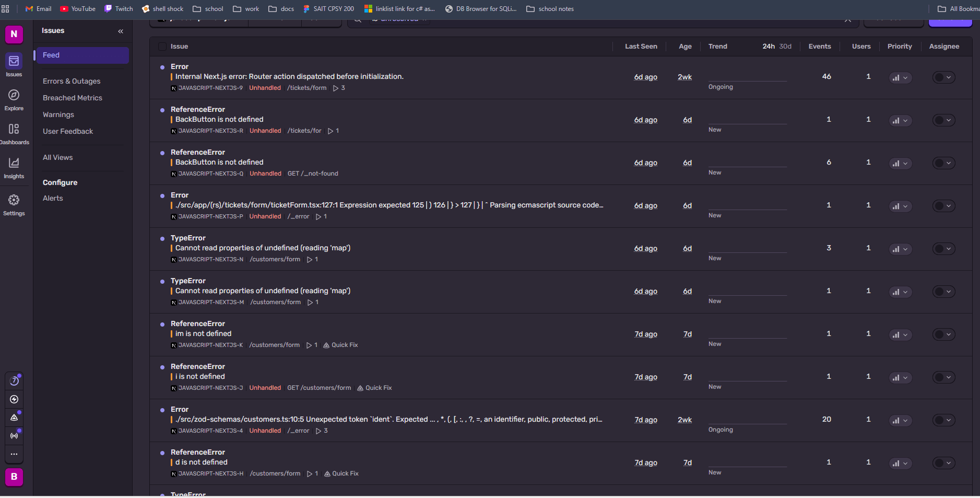Switch the trend graph to 30d
This screenshot has width=980, height=498.
tap(785, 47)
